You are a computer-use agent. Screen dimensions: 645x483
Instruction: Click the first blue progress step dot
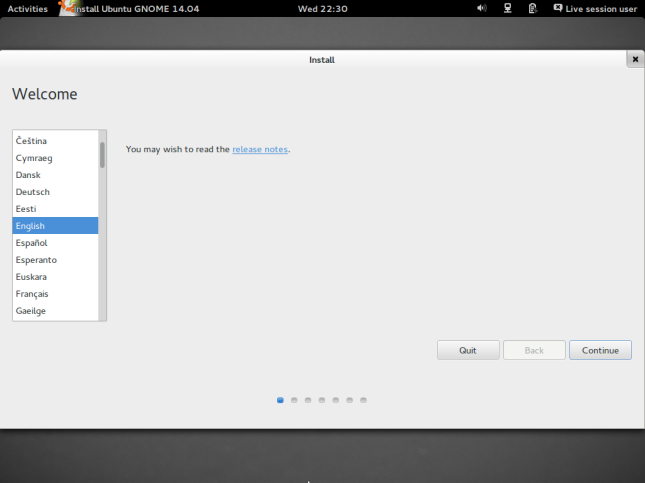(x=280, y=400)
